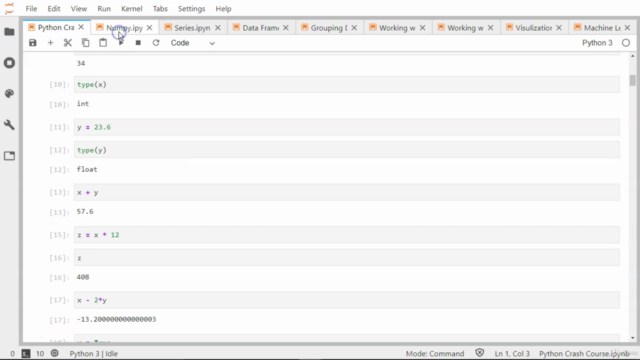Viewport: 640px width, 360px height.
Task: Click Mode: Command in the status bar
Action: [x=435, y=353]
